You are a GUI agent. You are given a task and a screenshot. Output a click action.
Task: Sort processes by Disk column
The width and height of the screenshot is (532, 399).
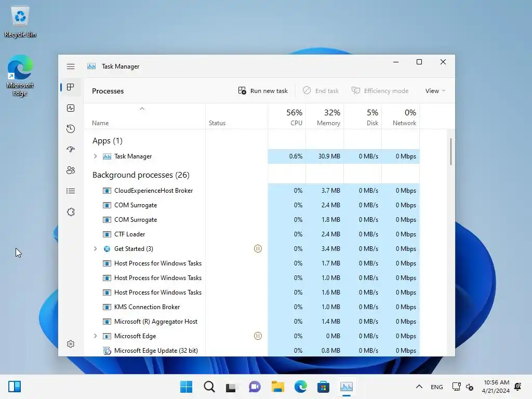click(x=363, y=117)
